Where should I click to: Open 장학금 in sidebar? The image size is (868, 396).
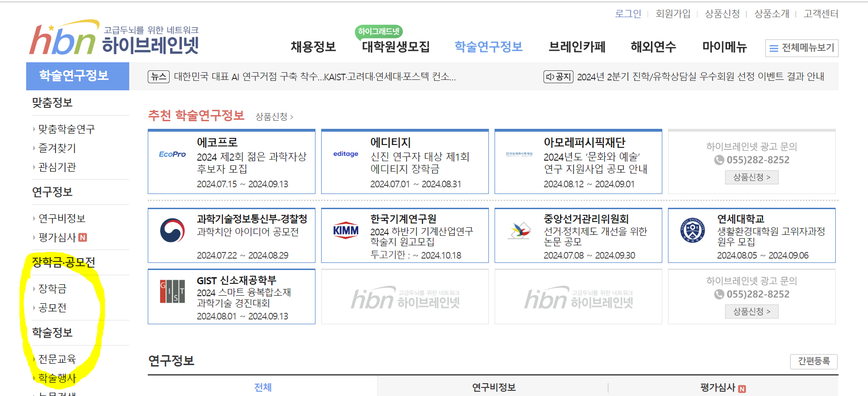click(52, 289)
